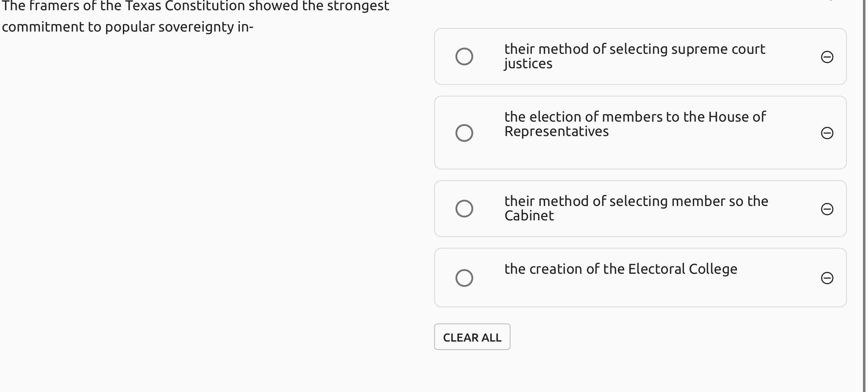The image size is (868, 392).
Task: Click the question line mentioning Texas Constitution
Action: tap(195, 6)
